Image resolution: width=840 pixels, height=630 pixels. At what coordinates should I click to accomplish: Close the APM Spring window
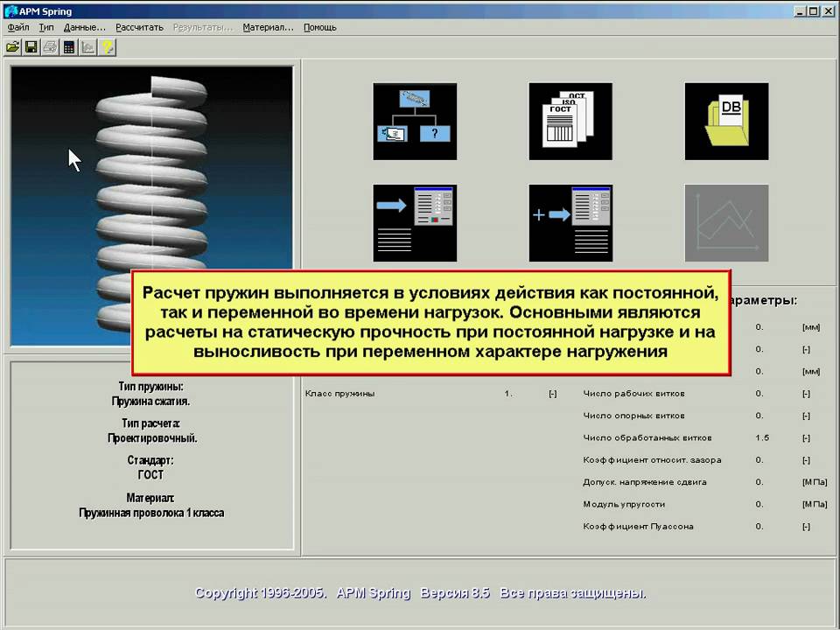click(828, 10)
